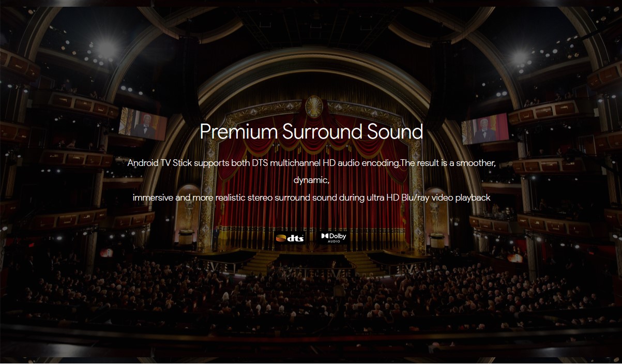Select the "DTS multichannel HD audio encoding" phrase
The height and width of the screenshot is (364, 622).
(329, 163)
